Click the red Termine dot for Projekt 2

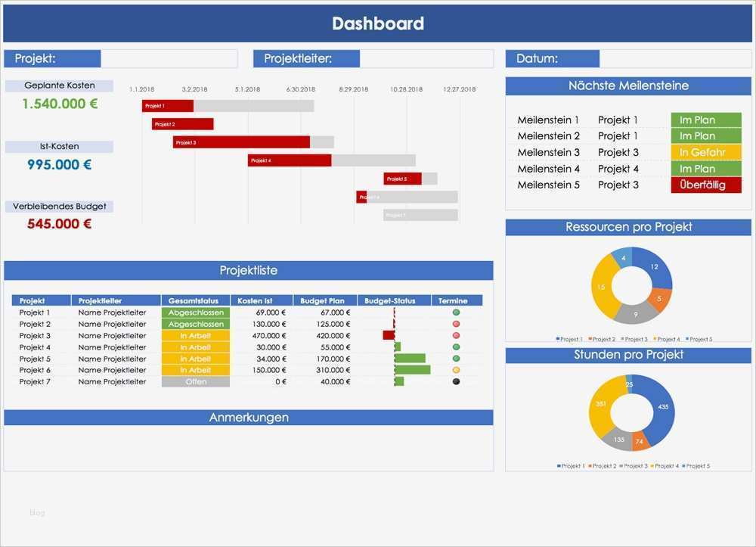pyautogui.click(x=456, y=323)
